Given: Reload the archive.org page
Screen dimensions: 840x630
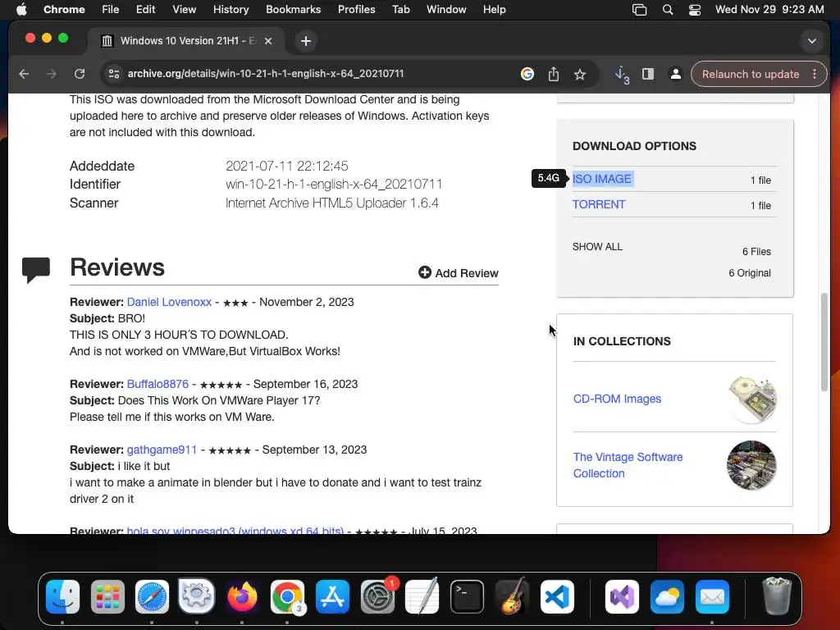Looking at the screenshot, I should point(80,74).
